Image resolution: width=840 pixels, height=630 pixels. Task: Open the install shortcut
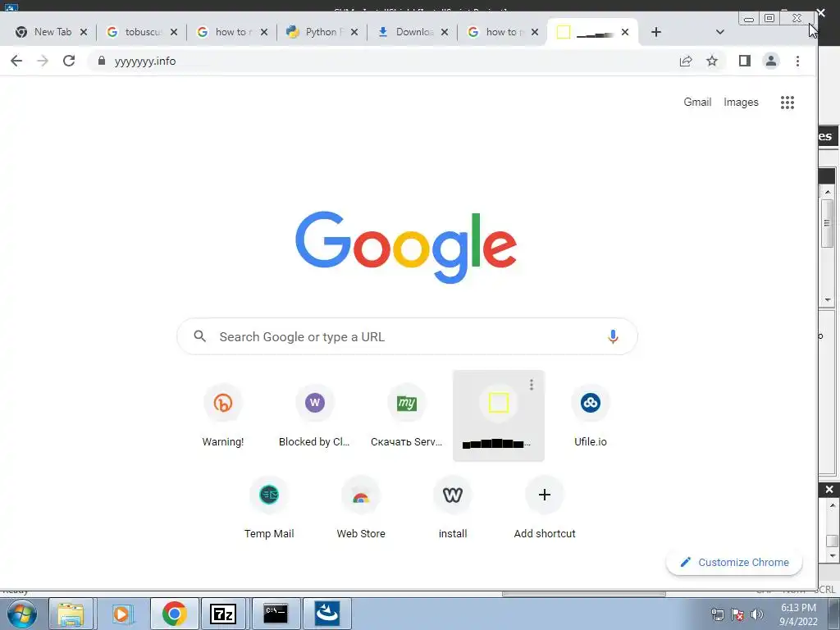pyautogui.click(x=453, y=508)
